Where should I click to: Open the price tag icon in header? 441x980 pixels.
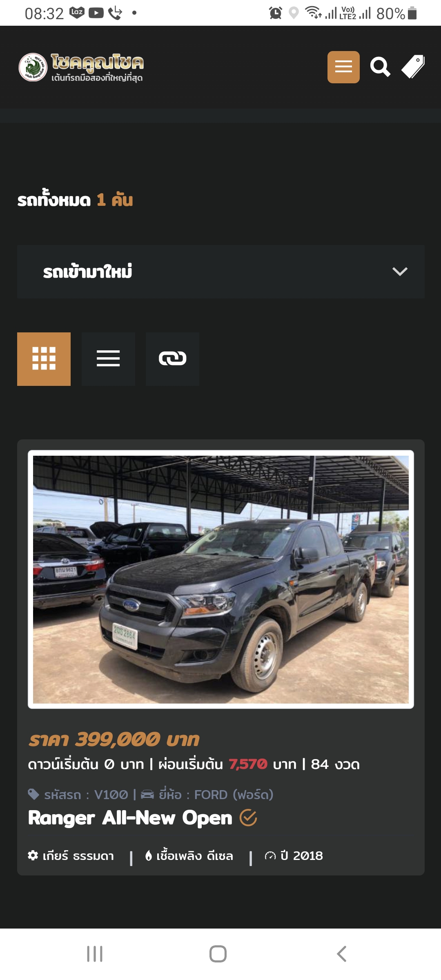(x=413, y=67)
